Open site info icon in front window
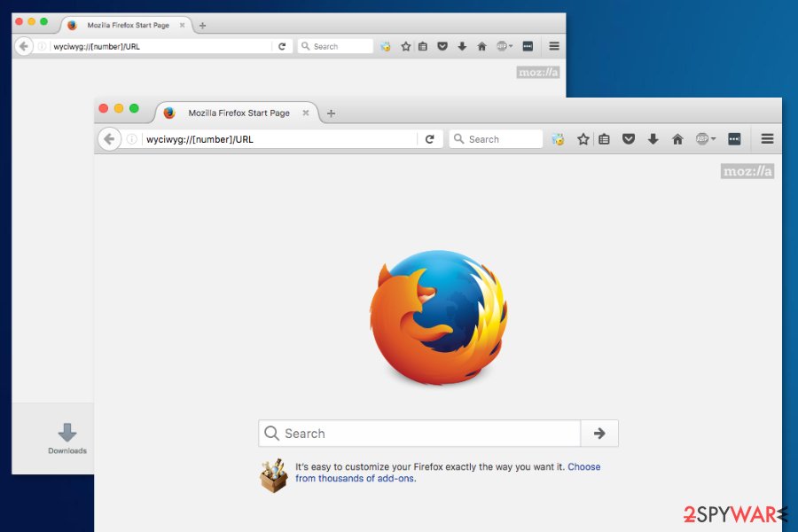Image resolution: width=798 pixels, height=532 pixels. coord(132,139)
